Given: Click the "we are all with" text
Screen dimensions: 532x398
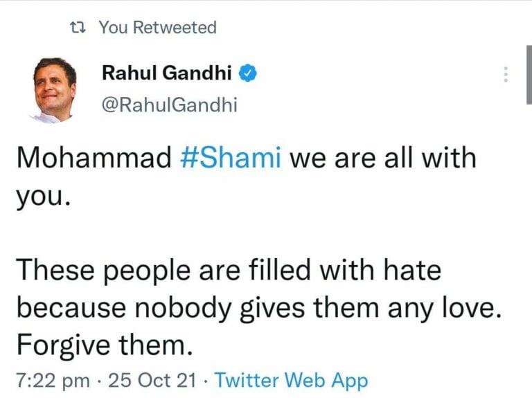Looking at the screenshot, I should click(x=382, y=159).
